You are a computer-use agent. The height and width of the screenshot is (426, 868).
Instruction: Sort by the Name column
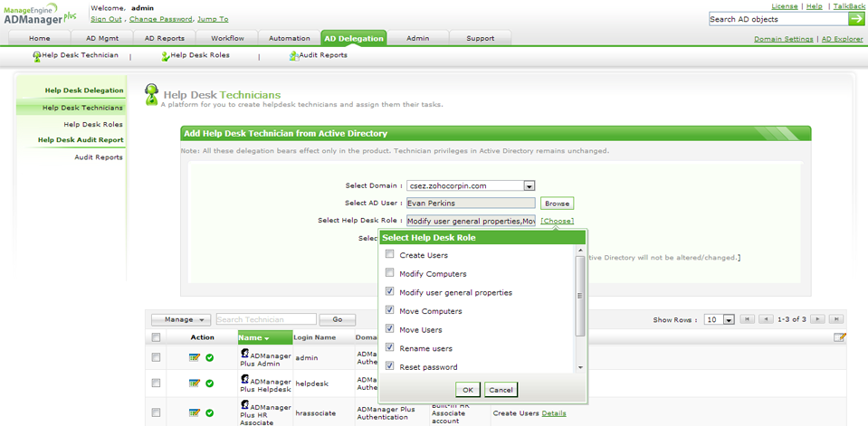[x=265, y=337]
